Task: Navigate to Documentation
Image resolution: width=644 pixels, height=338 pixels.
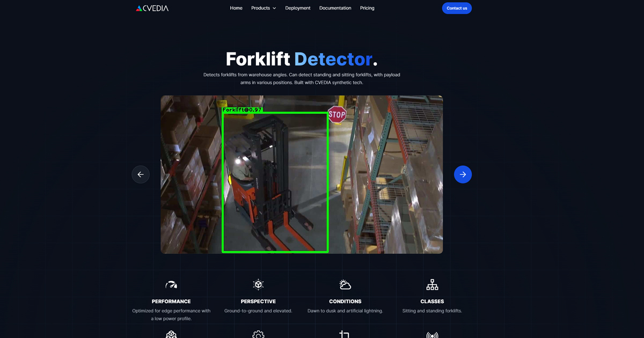Action: [x=335, y=8]
